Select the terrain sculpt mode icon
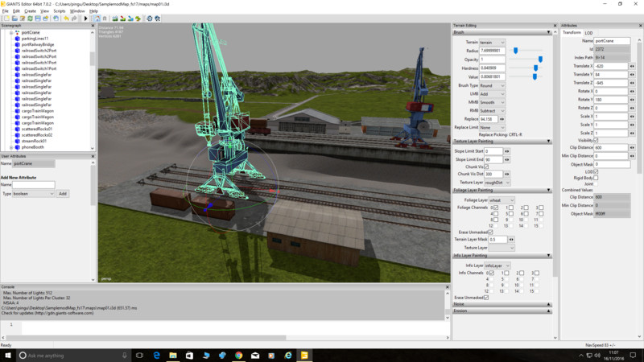644x362 pixels. 115,19
